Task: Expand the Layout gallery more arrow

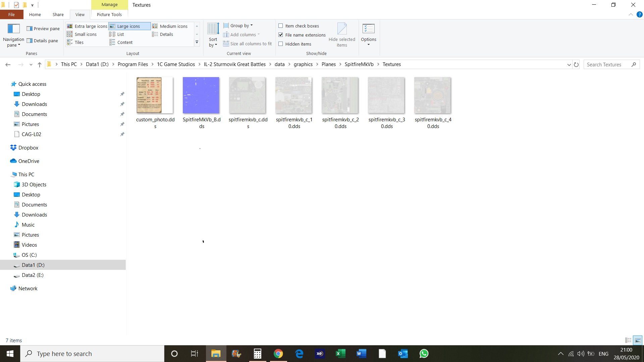Action: click(x=197, y=42)
